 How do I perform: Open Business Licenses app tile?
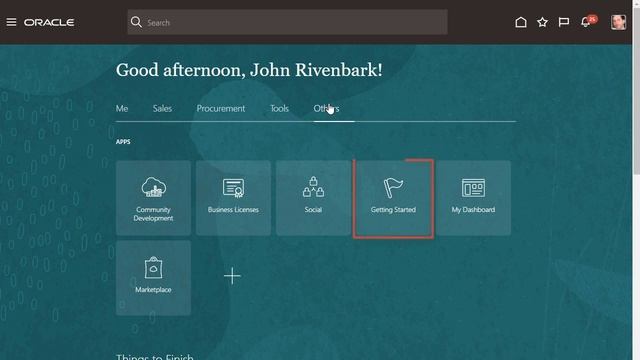233,198
